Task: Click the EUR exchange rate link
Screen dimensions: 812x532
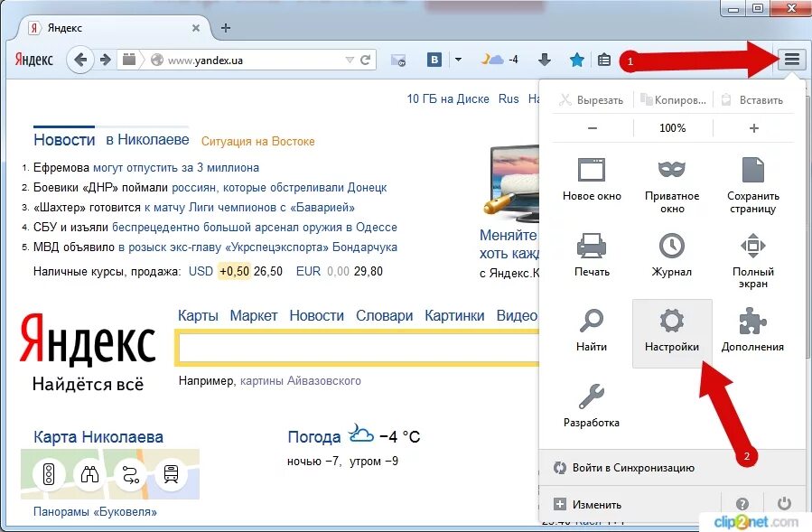Action: click(x=308, y=271)
